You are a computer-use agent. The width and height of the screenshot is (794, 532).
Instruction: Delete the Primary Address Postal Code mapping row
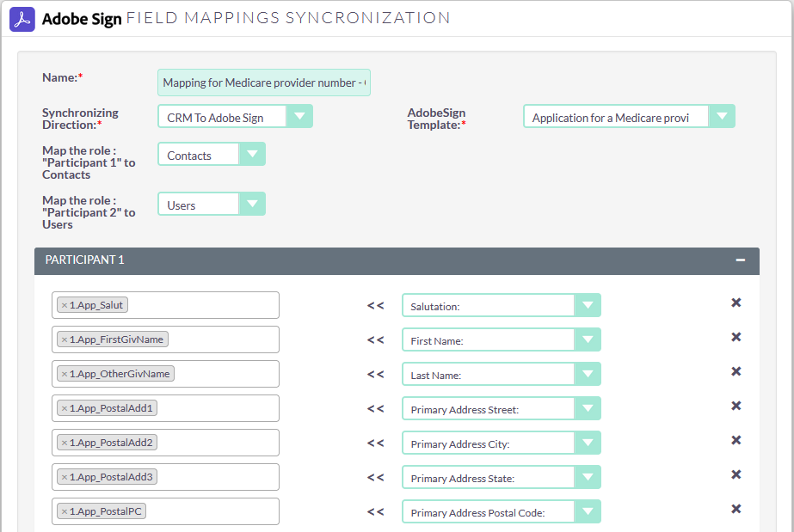[736, 509]
